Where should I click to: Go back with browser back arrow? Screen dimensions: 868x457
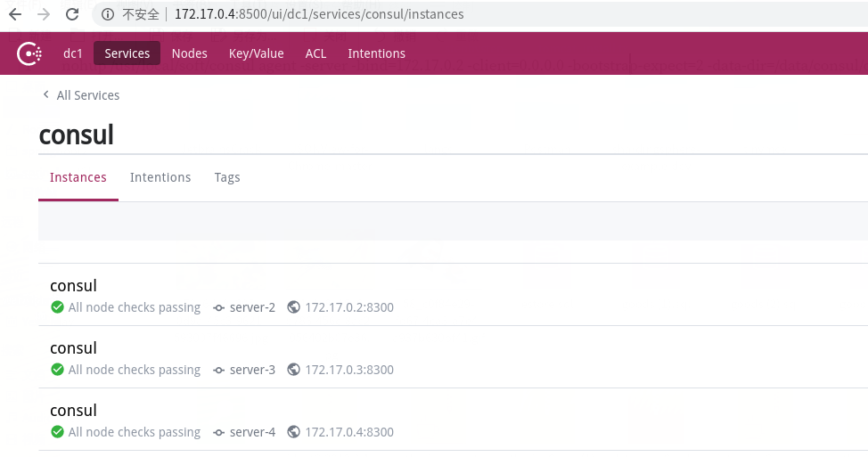click(x=15, y=14)
